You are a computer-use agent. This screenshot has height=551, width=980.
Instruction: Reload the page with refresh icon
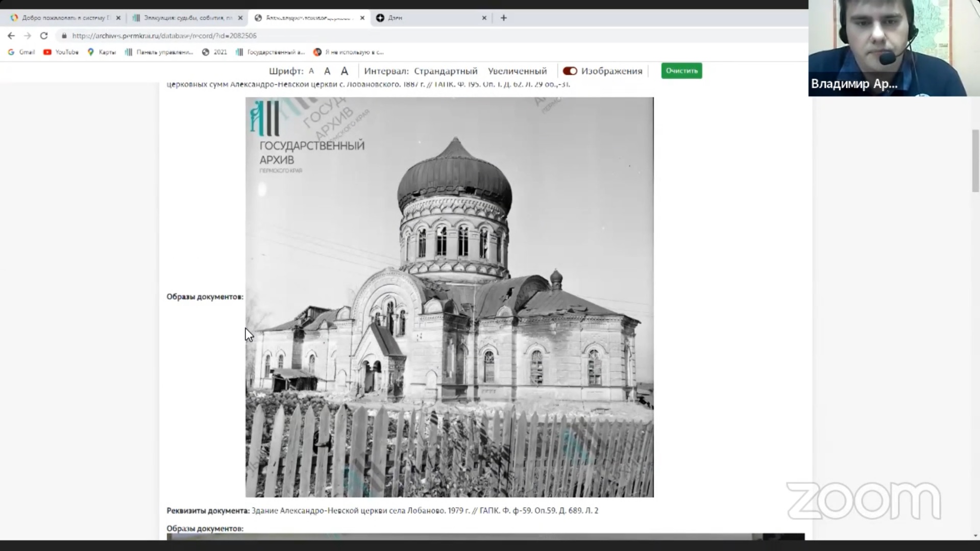44,36
